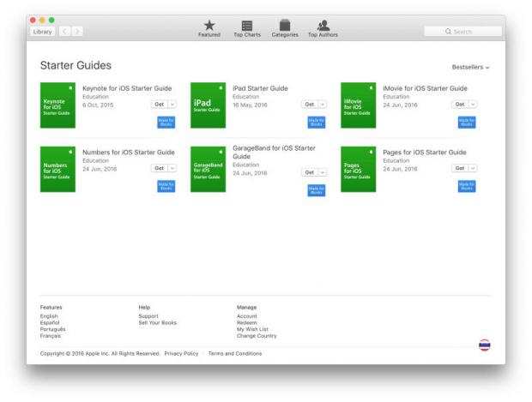Open GarageBand for iOS Starter Guide title
532x402 pixels.
coord(274,153)
